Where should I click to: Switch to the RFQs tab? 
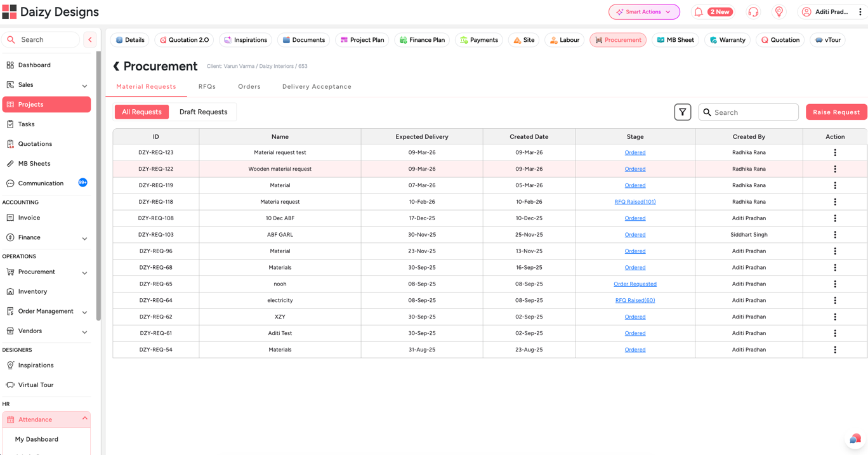pos(207,86)
